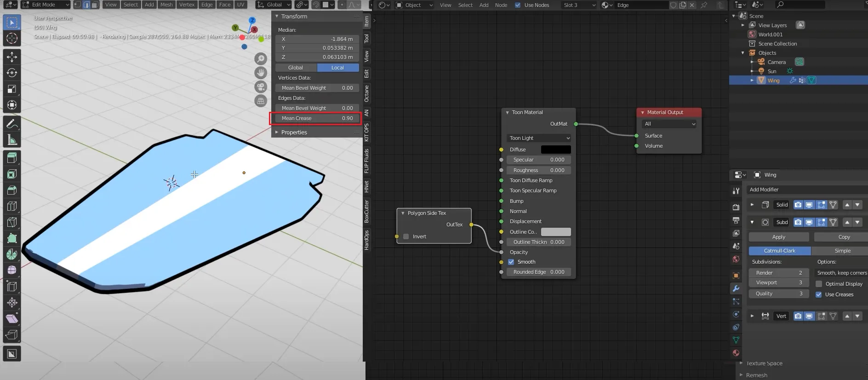Enable the Invert checkbox on Polygon Side Tex
868x380 pixels.
pyautogui.click(x=406, y=236)
